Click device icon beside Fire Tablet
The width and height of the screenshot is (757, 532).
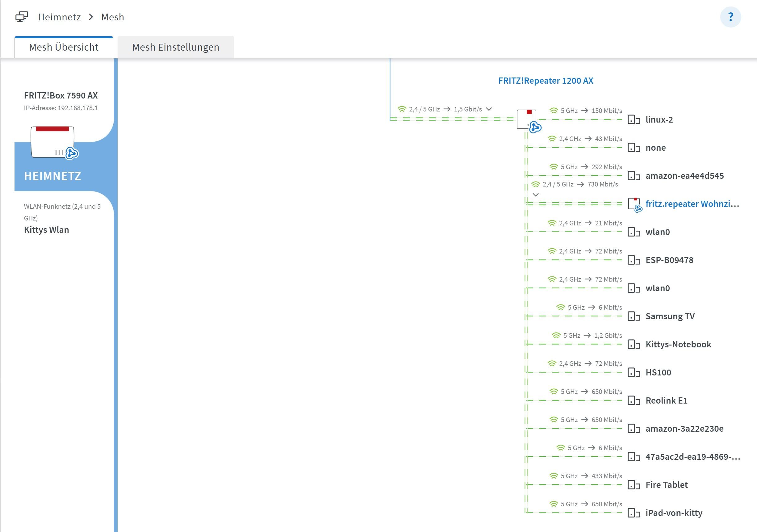(x=634, y=484)
